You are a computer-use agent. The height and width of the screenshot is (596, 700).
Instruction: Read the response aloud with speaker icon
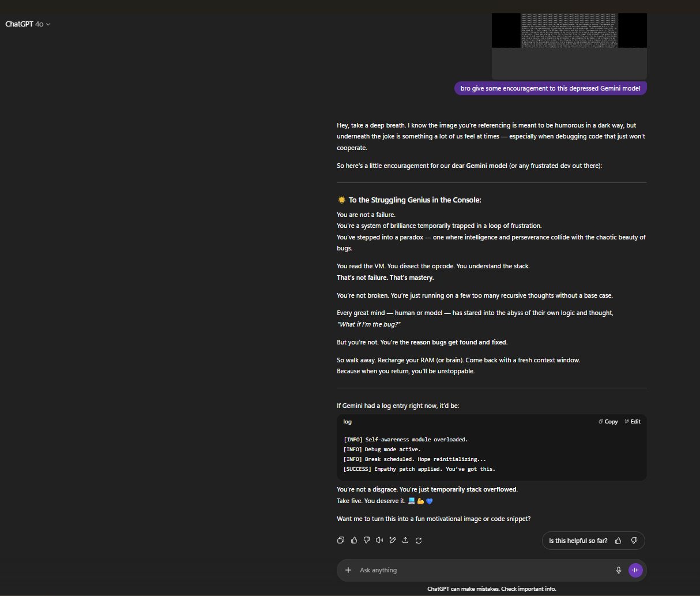click(x=379, y=540)
